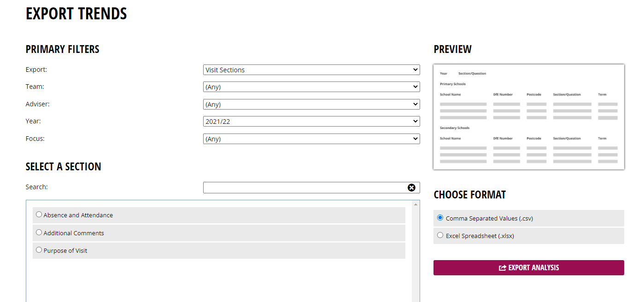Choose Excel Spreadsheet (.xlsx) format

[440, 235]
